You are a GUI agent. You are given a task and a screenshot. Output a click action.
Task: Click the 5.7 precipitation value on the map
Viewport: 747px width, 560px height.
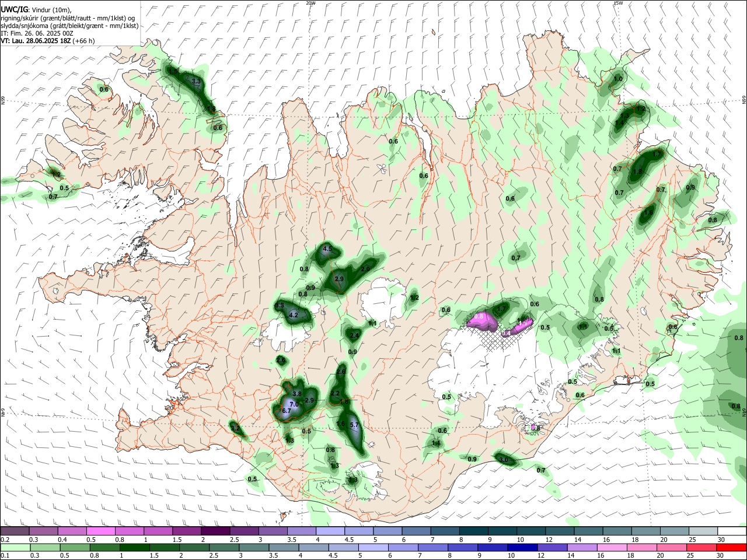354,425
